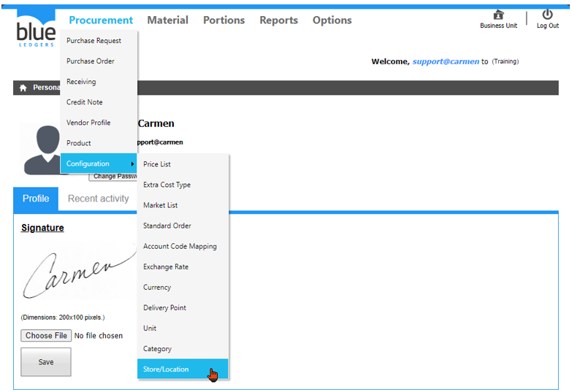Click the support@carmen welcome link

tap(446, 62)
